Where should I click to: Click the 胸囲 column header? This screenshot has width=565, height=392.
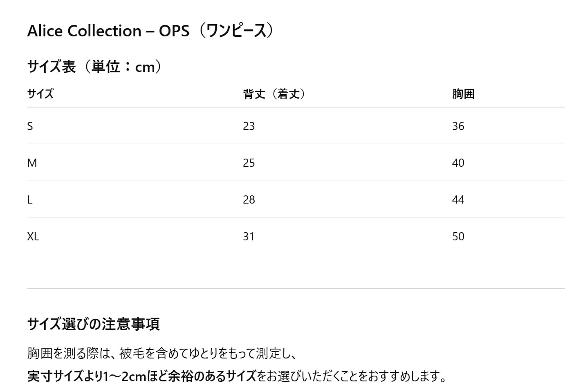pos(463,94)
